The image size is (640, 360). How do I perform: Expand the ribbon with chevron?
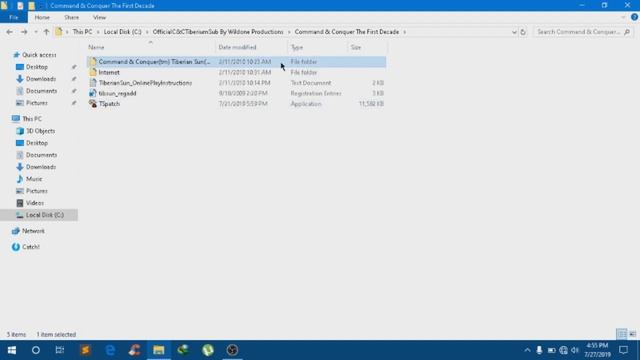coord(623,17)
